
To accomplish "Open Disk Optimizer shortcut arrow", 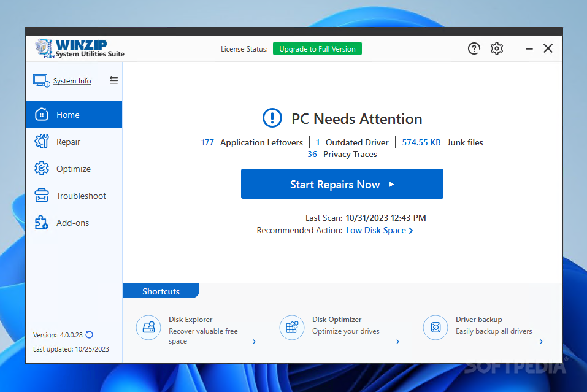I will 397,342.
